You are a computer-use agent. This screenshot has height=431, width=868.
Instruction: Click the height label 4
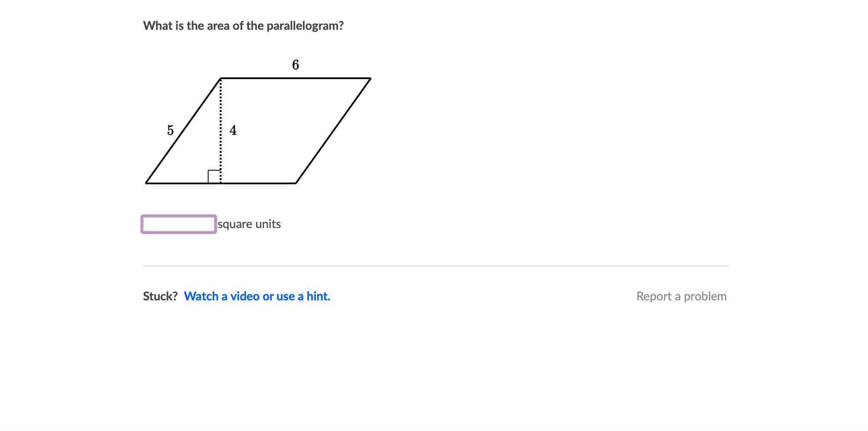(233, 130)
